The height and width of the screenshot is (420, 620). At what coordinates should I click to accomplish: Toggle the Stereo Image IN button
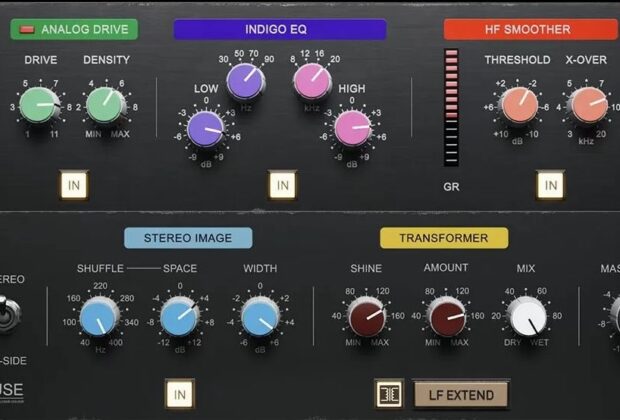point(180,391)
